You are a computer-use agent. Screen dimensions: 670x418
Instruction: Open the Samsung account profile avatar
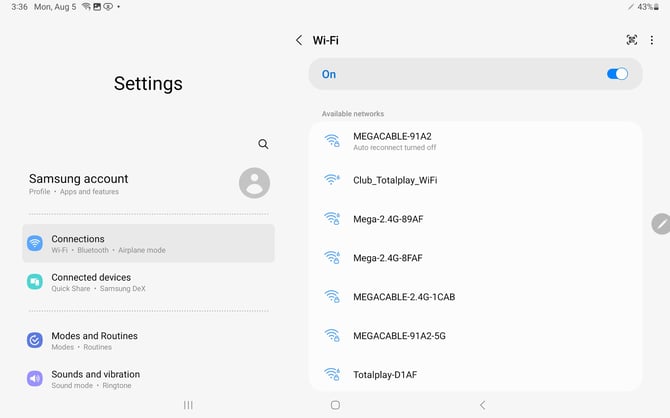(254, 183)
